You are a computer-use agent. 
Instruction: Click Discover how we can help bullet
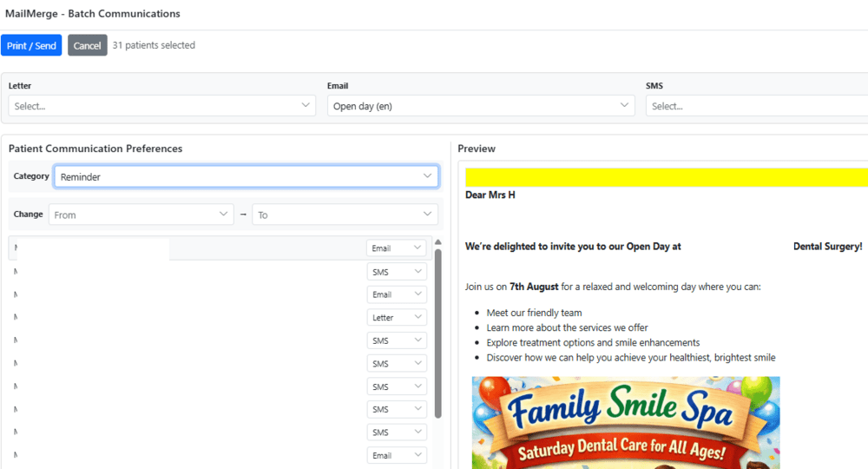pos(631,358)
